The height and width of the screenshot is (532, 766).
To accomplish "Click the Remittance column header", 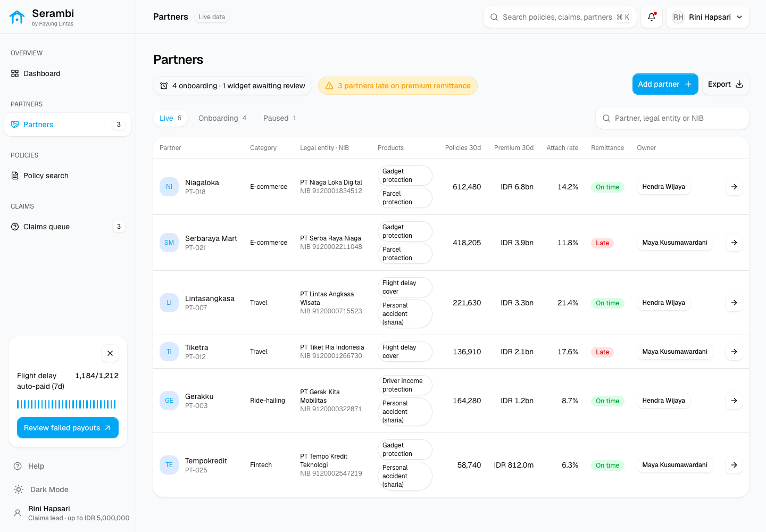I will click(x=607, y=148).
